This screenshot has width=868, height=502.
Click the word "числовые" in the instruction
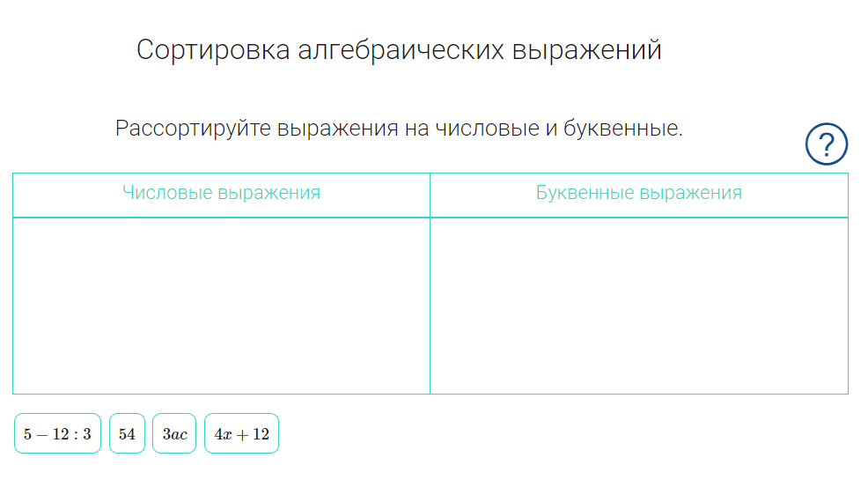pyautogui.click(x=487, y=129)
